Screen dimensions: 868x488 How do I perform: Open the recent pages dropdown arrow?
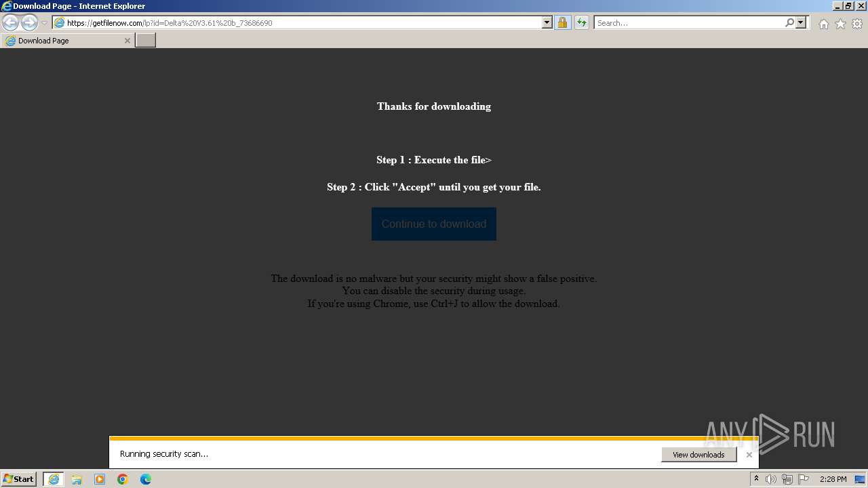pyautogui.click(x=44, y=23)
